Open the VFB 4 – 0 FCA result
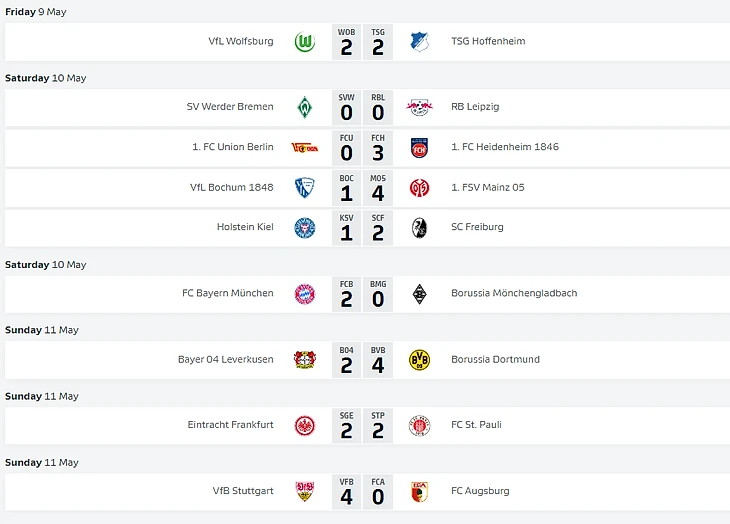Viewport: 730px width, 524px height. point(362,491)
